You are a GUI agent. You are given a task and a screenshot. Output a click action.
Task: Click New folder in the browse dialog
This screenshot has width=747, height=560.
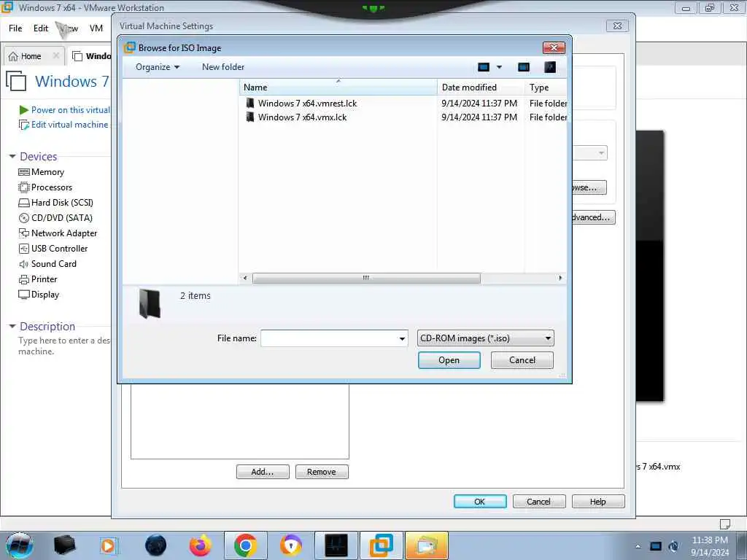tap(223, 67)
